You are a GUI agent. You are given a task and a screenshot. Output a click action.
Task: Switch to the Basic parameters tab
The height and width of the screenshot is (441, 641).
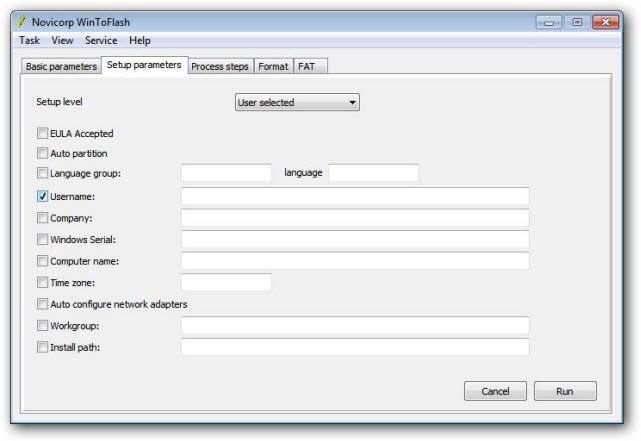61,66
